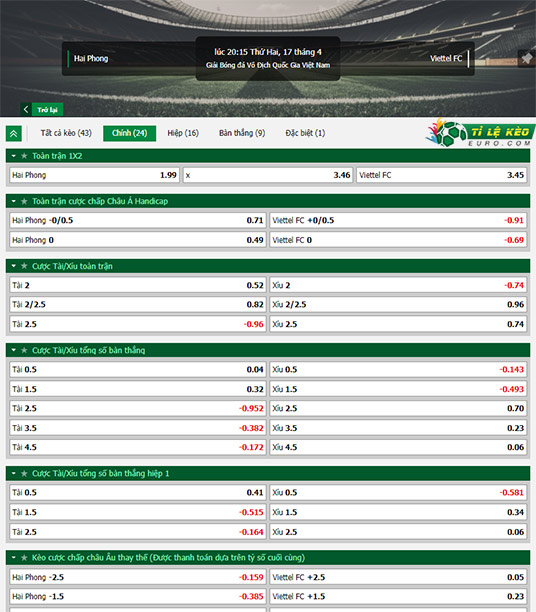Collapse Tài/Xỉu tổng số bàn thắng section
536x612 pixels.
coord(14,350)
